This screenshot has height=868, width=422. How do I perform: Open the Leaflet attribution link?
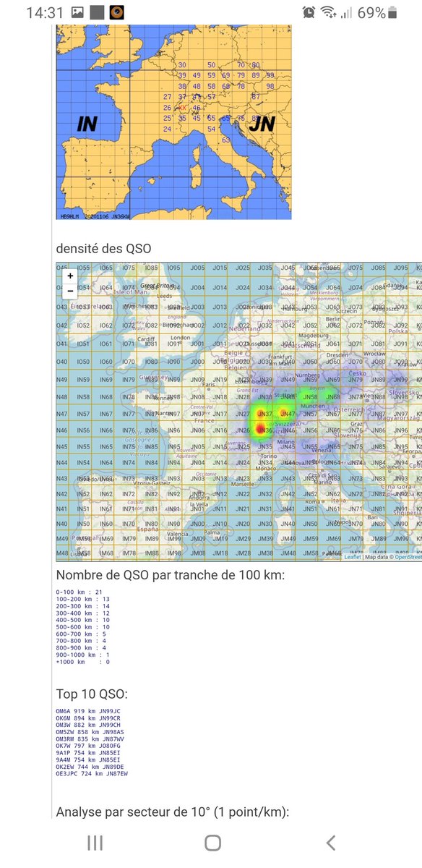tap(353, 557)
